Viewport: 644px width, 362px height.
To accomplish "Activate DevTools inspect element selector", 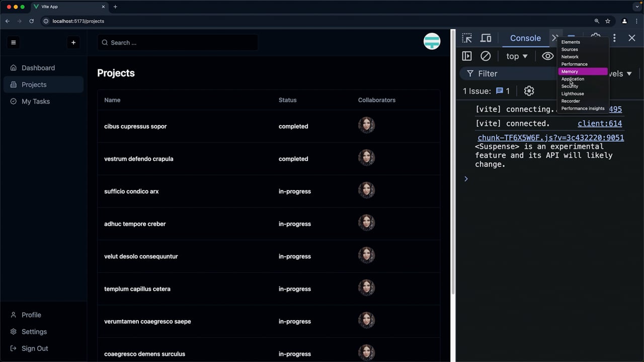I will (x=467, y=38).
